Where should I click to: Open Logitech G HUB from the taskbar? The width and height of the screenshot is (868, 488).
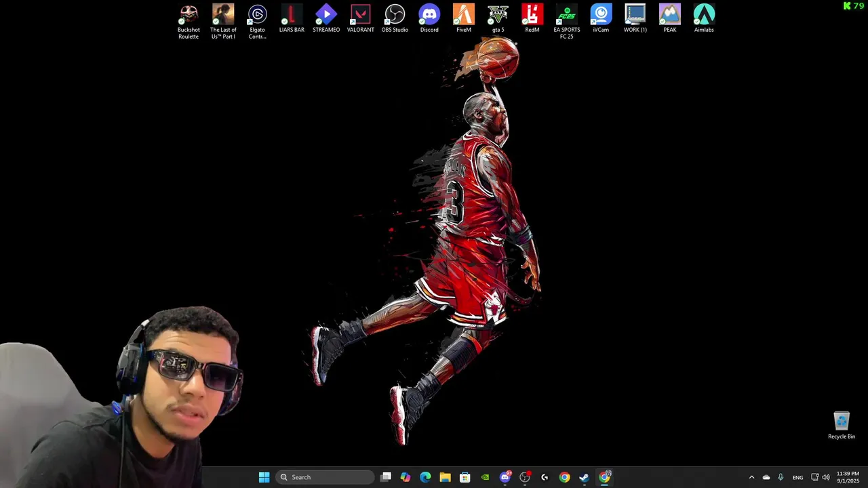point(545,477)
